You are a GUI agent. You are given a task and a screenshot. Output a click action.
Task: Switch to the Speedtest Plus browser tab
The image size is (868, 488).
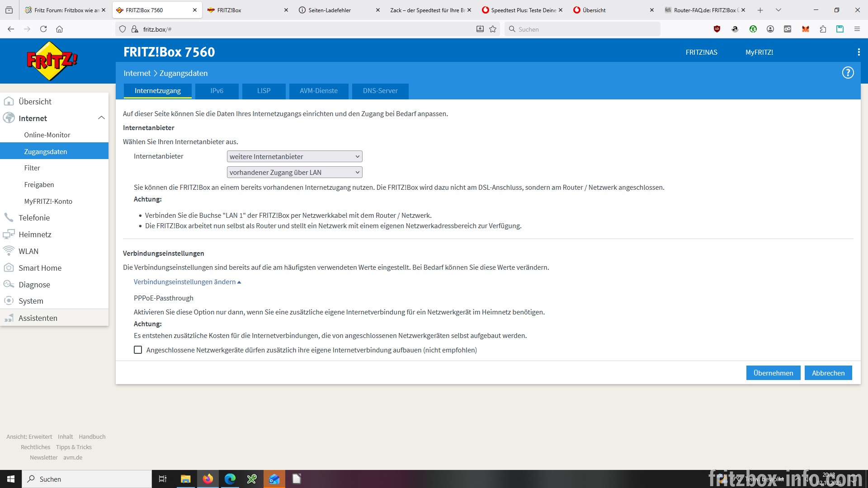(x=522, y=10)
